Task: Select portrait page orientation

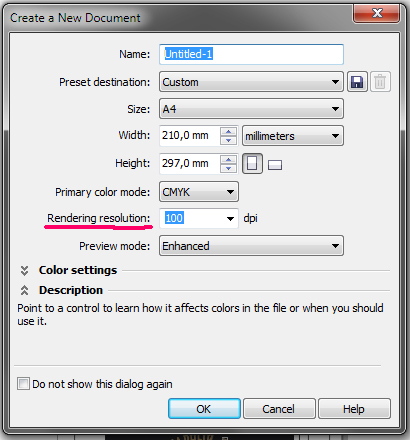Action: [x=252, y=163]
